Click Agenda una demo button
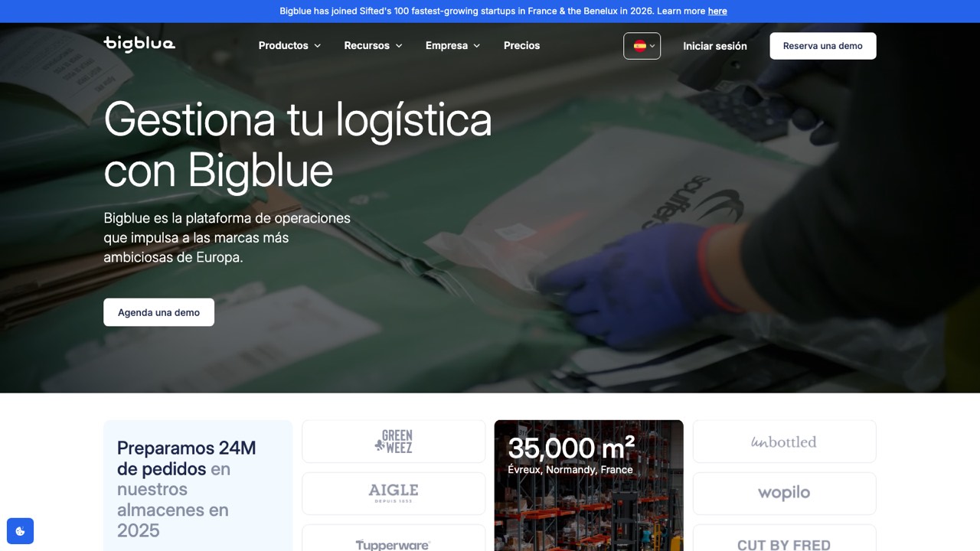Viewport: 980px width, 551px height. pyautogui.click(x=158, y=312)
